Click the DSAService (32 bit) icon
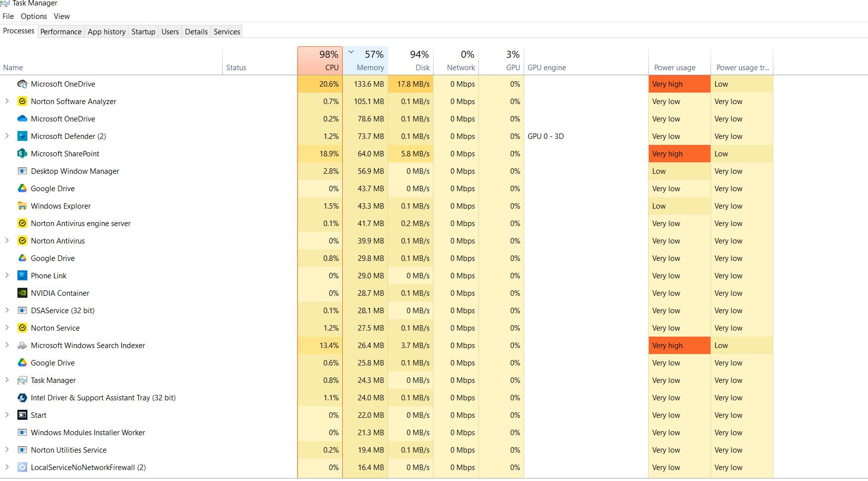Image resolution: width=868 pixels, height=481 pixels. click(22, 310)
